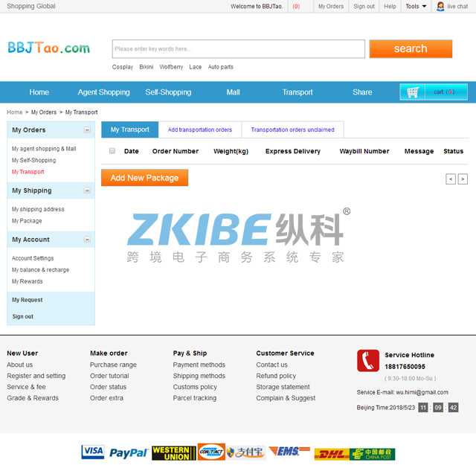Viewport: 476px width, 471px height.
Task: Click the Bikini keyword link
Action: (147, 67)
